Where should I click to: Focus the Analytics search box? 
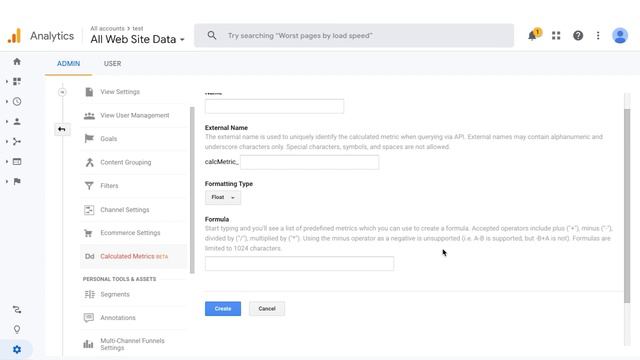pyautogui.click(x=354, y=36)
